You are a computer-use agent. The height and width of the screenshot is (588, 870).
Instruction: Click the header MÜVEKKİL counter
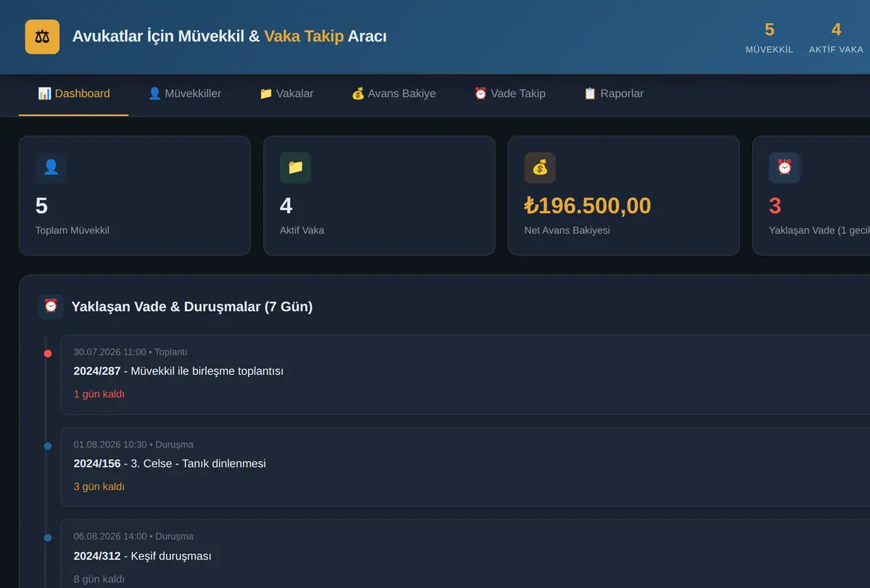pyautogui.click(x=769, y=38)
